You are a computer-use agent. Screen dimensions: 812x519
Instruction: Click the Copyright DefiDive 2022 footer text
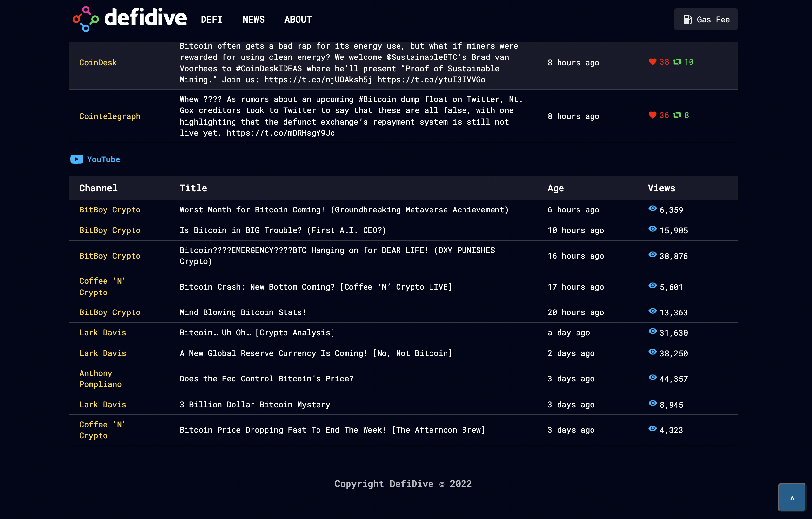[403, 484]
